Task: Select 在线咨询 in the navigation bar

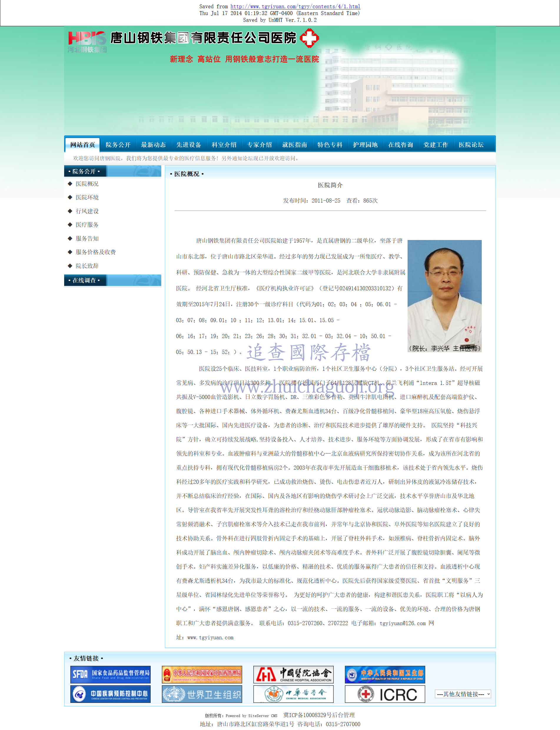Action: tap(400, 145)
